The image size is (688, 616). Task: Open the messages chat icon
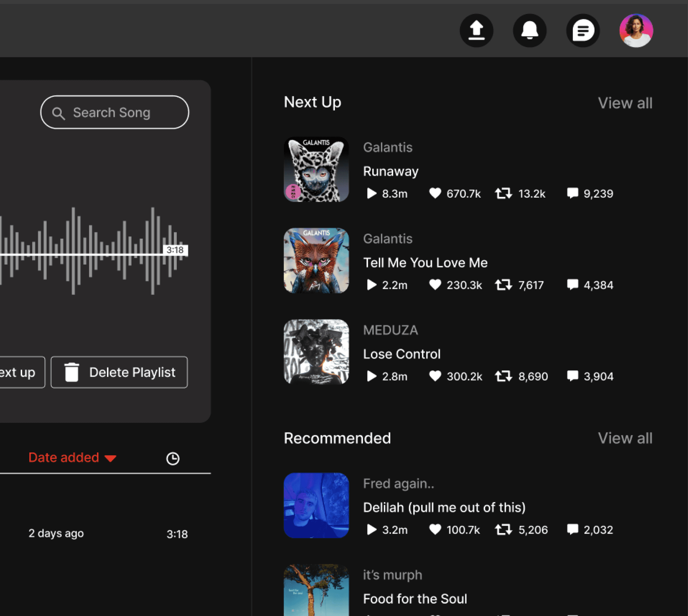[x=583, y=31]
